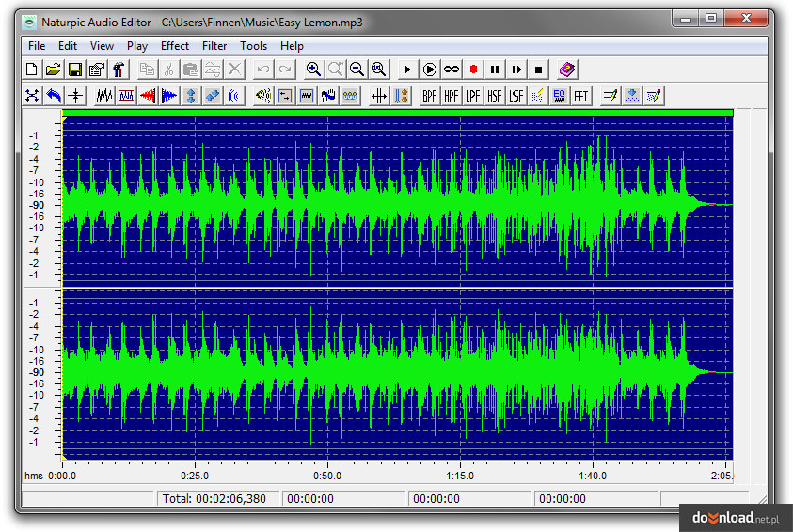Click the Flanger/Chorus speaker-effect icon

pyautogui.click(x=263, y=96)
